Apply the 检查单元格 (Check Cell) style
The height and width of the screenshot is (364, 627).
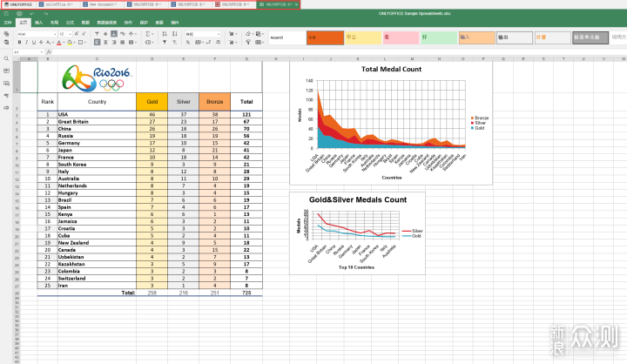590,37
